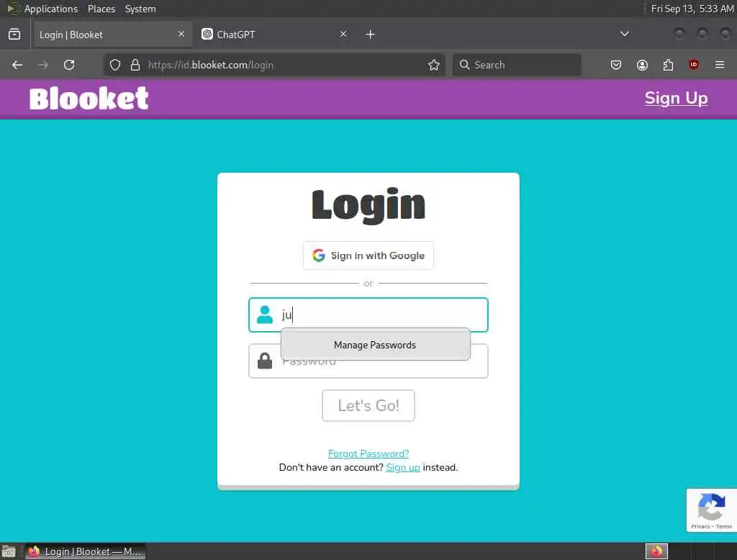Open the Firefox account icon

(x=642, y=65)
